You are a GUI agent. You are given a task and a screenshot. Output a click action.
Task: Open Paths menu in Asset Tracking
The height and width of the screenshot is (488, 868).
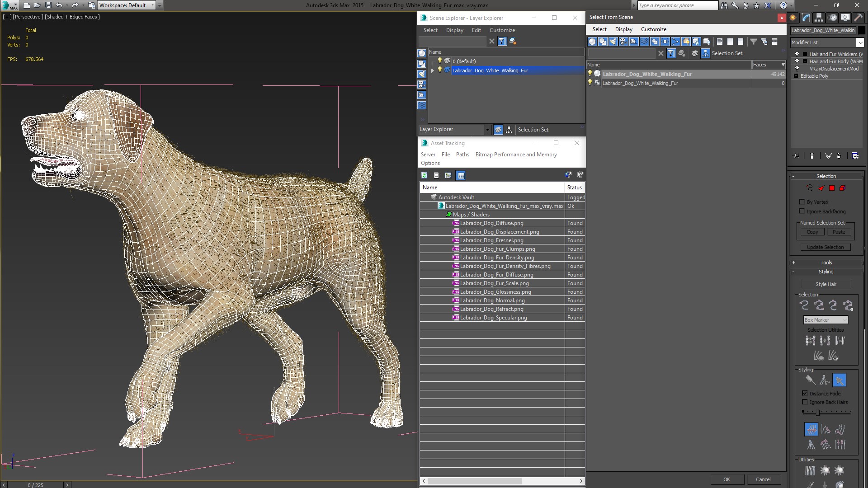462,155
